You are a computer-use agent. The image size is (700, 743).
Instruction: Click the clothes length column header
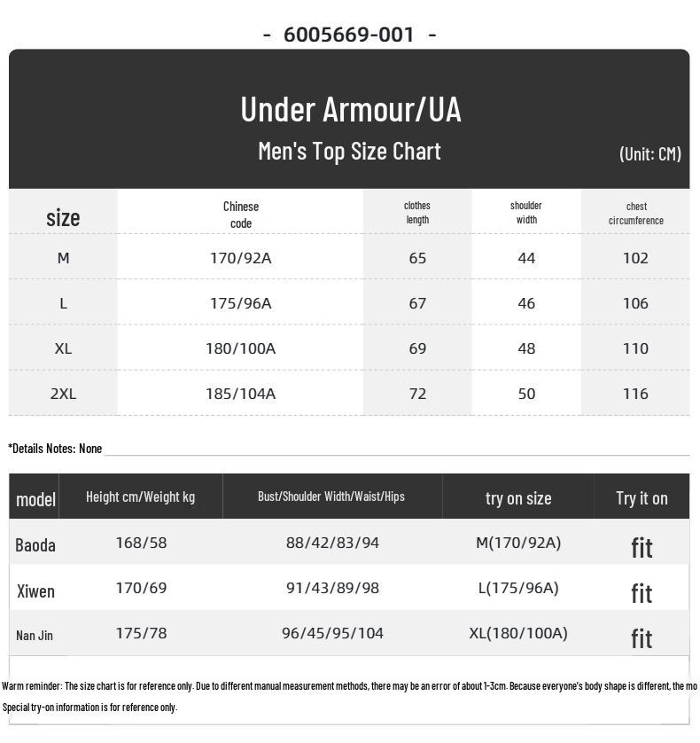pos(417,212)
